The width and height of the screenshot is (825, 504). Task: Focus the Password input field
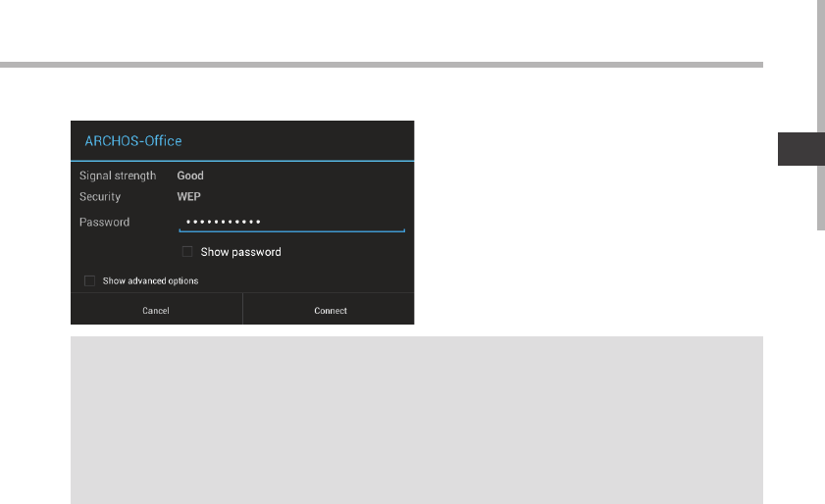pos(292,222)
